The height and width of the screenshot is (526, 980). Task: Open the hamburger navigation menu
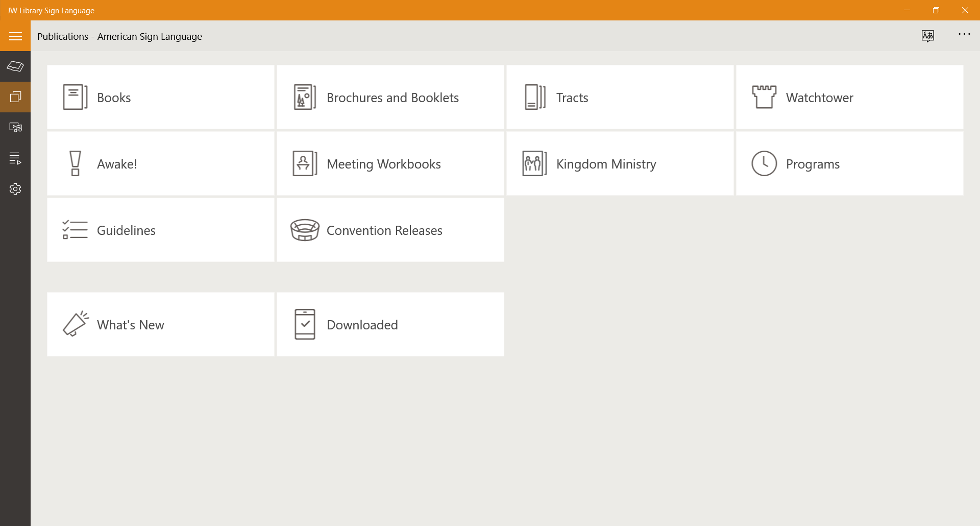(15, 36)
